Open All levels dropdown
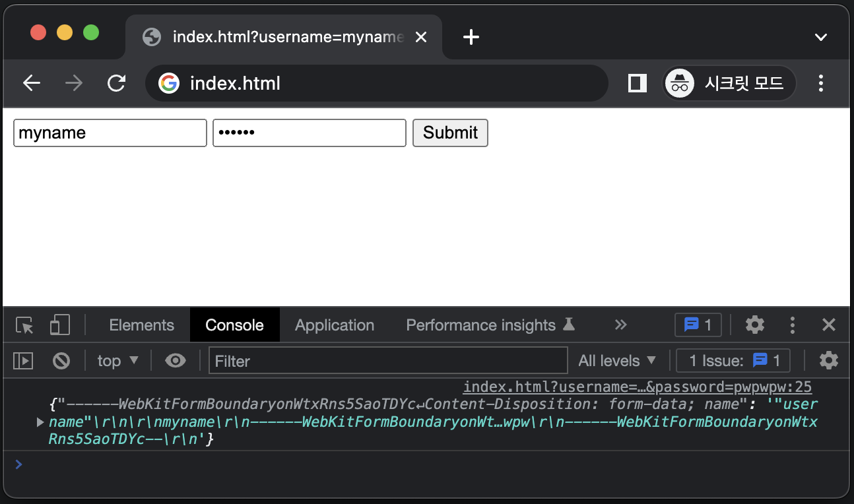The width and height of the screenshot is (854, 504). (617, 361)
